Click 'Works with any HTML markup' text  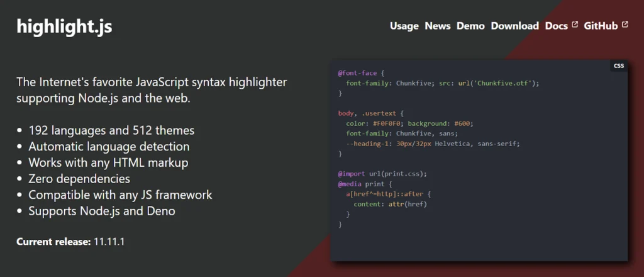pyautogui.click(x=108, y=163)
